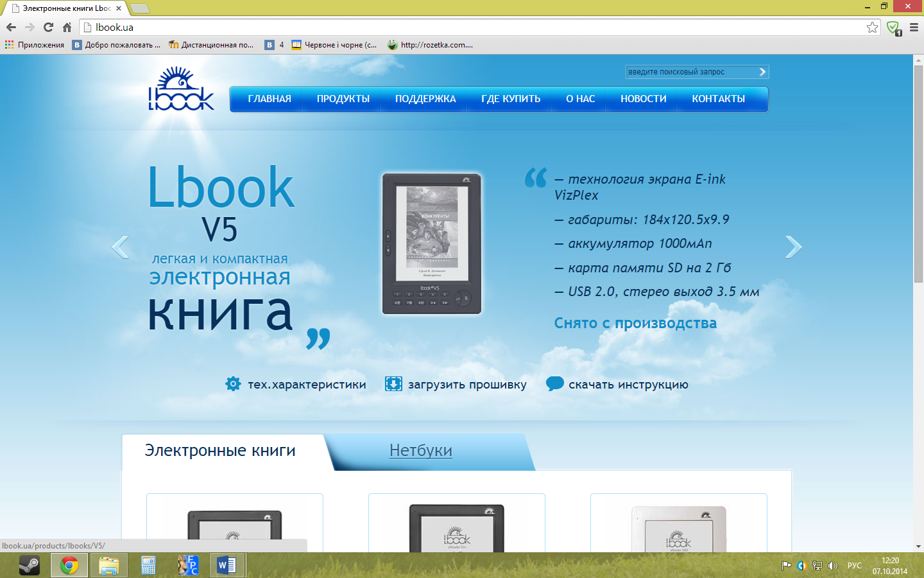Screen dimensions: 924x578
Task: Show next slide with right chevron
Action: [x=794, y=247]
